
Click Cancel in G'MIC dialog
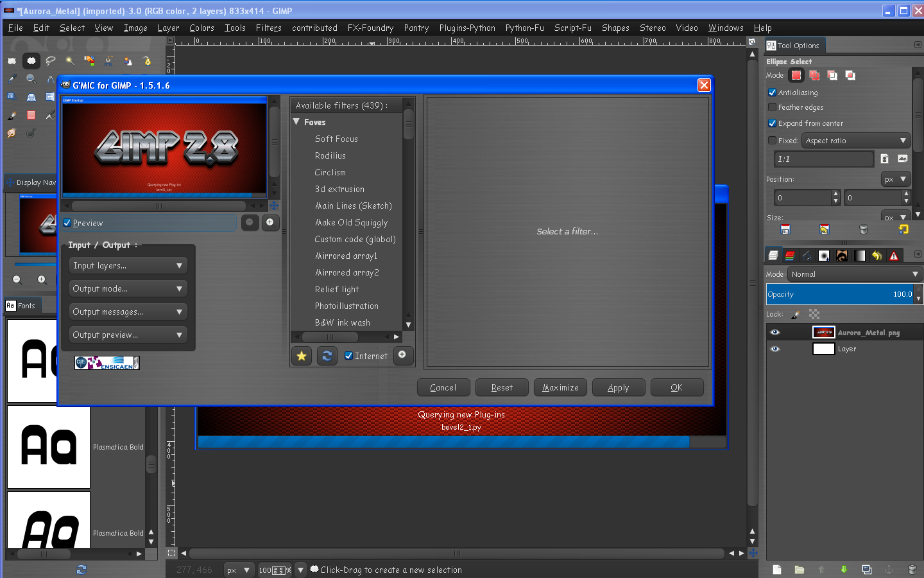tap(443, 387)
